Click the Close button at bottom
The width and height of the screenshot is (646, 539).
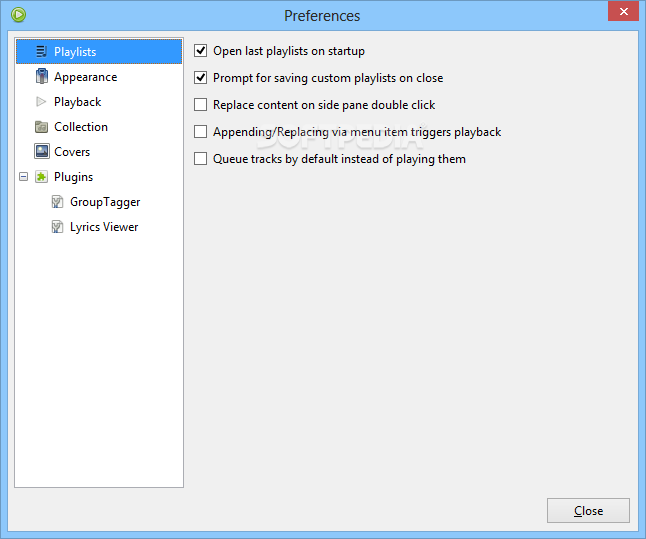click(x=588, y=511)
